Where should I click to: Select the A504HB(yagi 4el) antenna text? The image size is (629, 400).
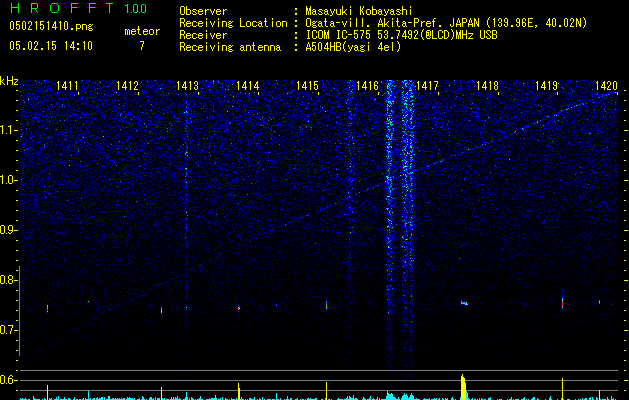tap(353, 47)
